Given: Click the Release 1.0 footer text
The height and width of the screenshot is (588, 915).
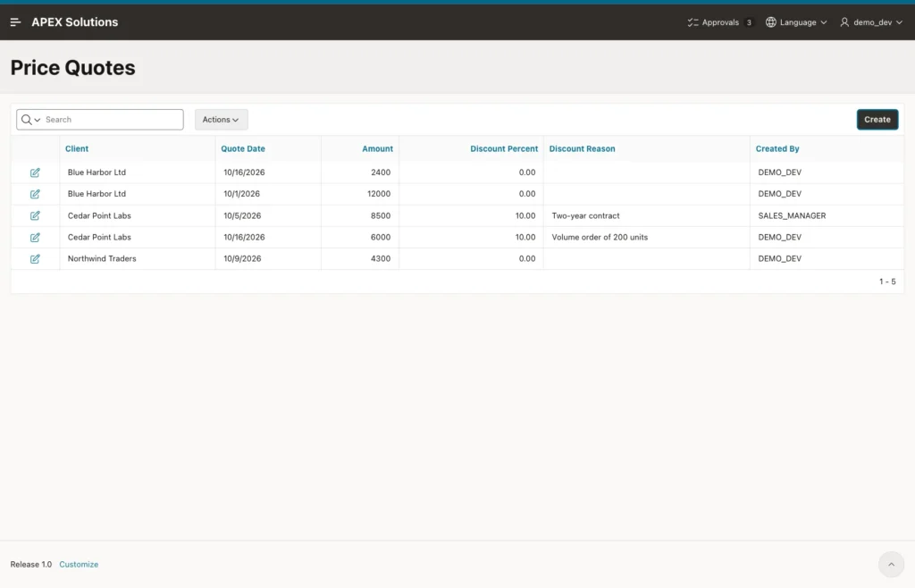Looking at the screenshot, I should point(31,564).
